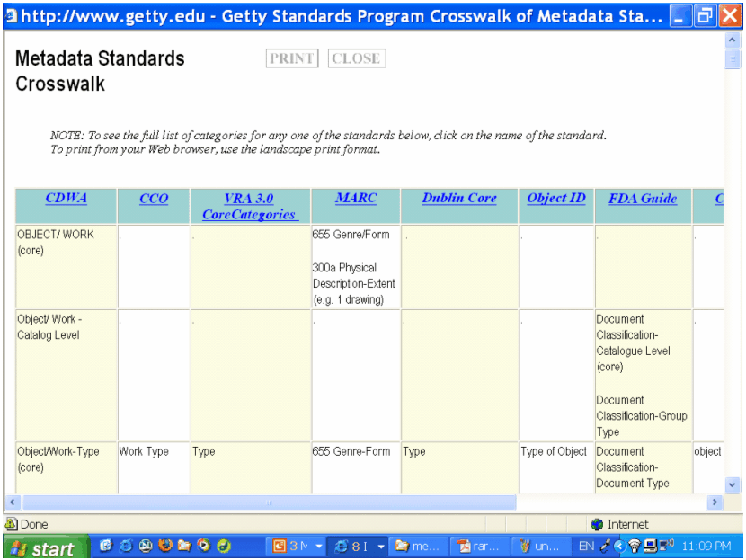Image resolution: width=746 pixels, height=560 pixels.
Task: Open the Object ID link
Action: point(556,198)
